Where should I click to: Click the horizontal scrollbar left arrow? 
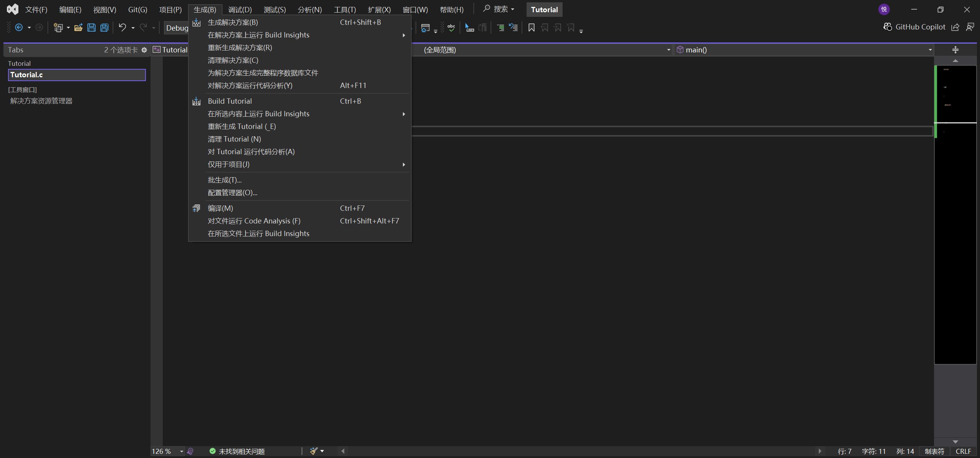coord(343,451)
